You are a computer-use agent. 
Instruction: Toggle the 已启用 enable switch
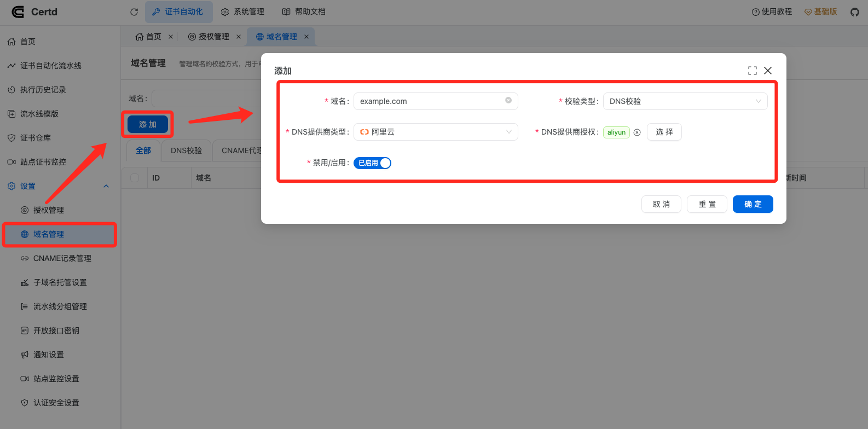click(372, 163)
